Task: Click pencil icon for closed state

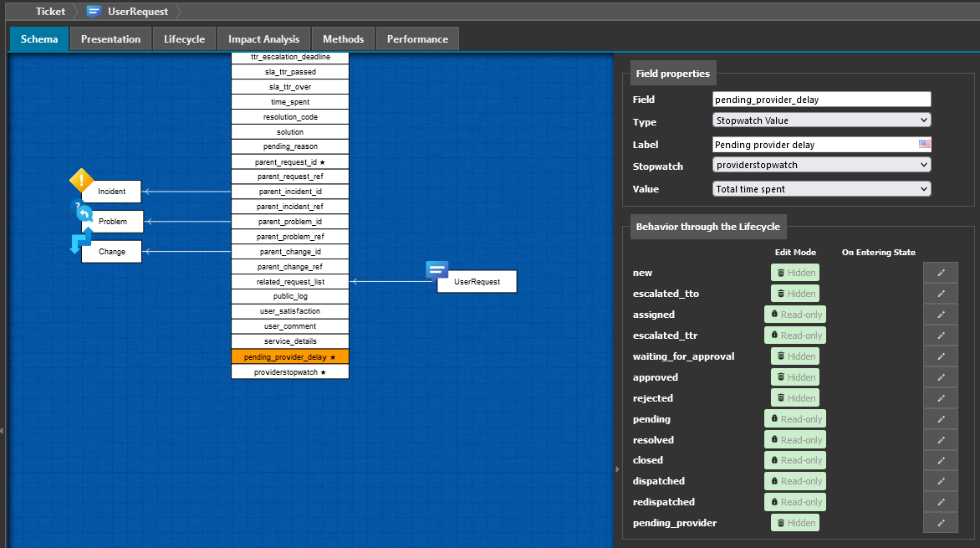Action: 941,460
